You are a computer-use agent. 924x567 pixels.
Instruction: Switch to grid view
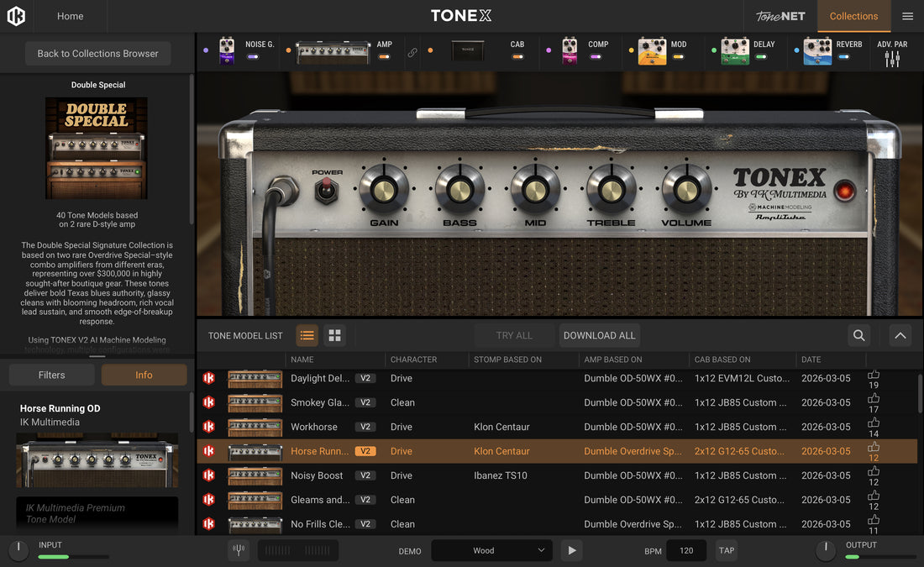tap(334, 335)
